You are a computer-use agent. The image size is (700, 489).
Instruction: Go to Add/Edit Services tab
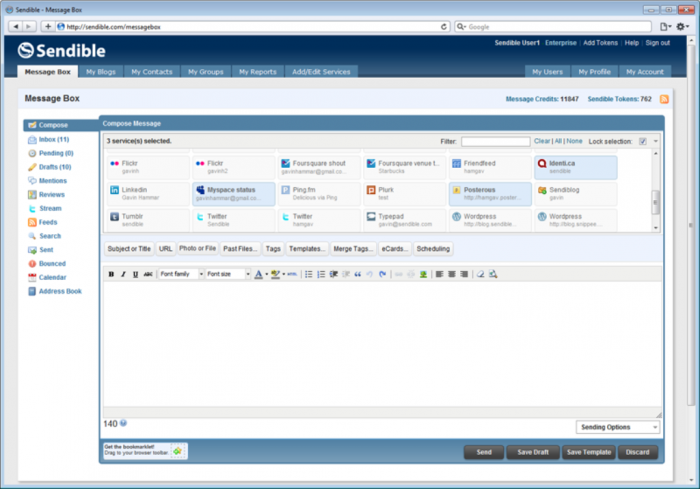321,71
